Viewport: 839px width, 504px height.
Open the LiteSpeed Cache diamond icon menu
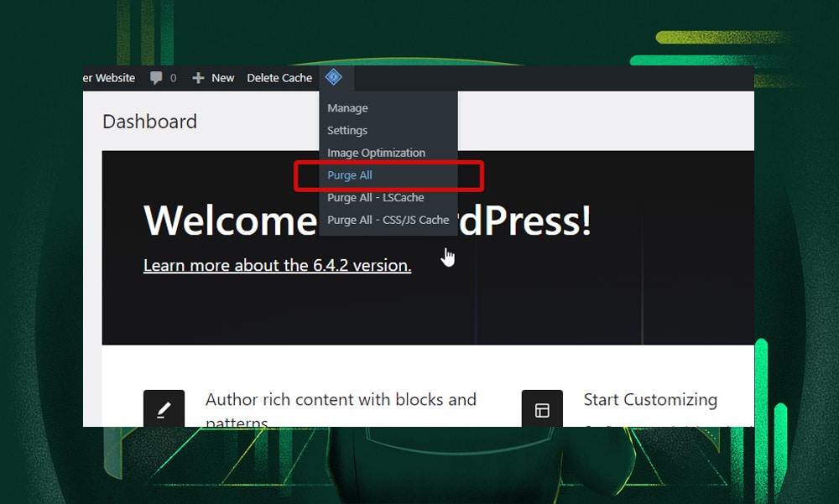pos(334,78)
